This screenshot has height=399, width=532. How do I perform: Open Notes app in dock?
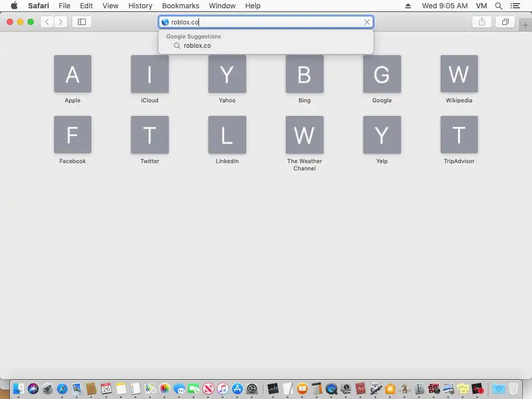(121, 389)
